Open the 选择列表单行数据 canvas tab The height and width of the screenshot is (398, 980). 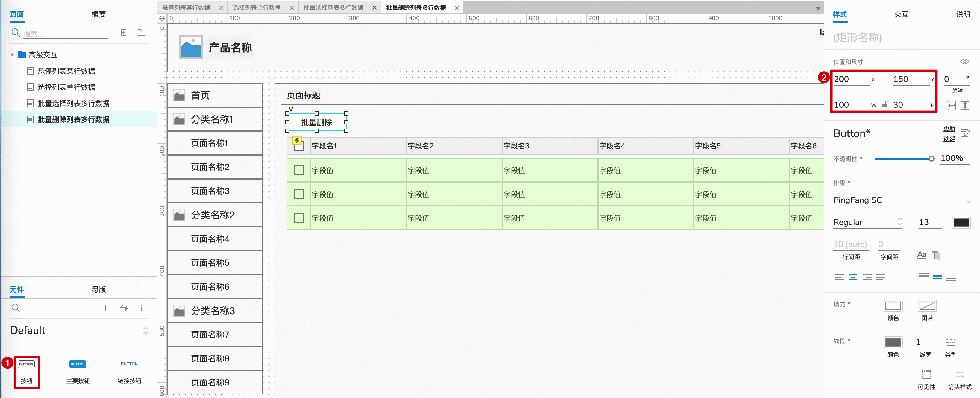point(257,7)
